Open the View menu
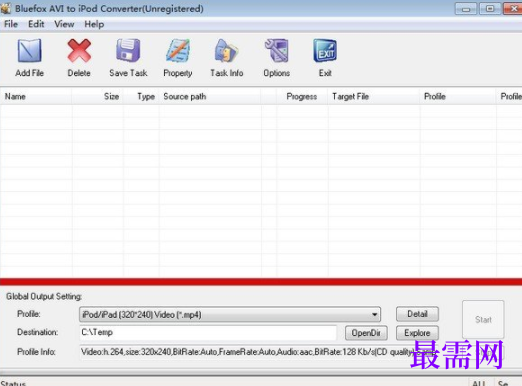522x386 pixels. [64, 24]
